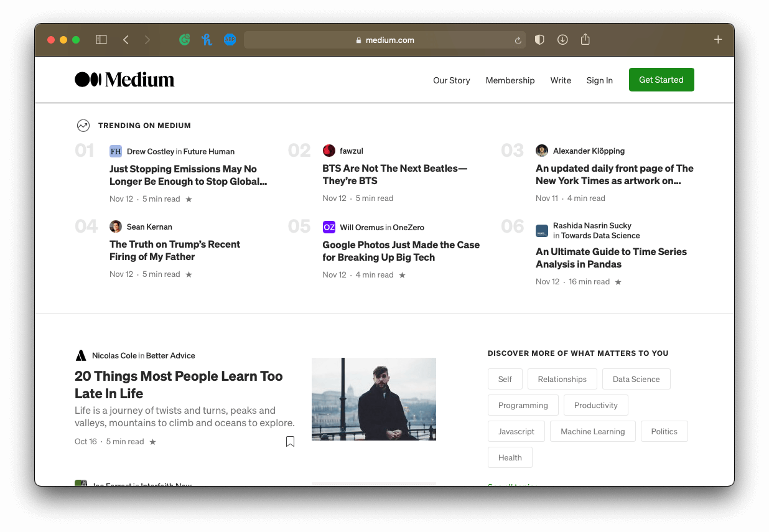The height and width of the screenshot is (532, 769).
Task: Click the address bar showing medium.com
Action: 384,39
